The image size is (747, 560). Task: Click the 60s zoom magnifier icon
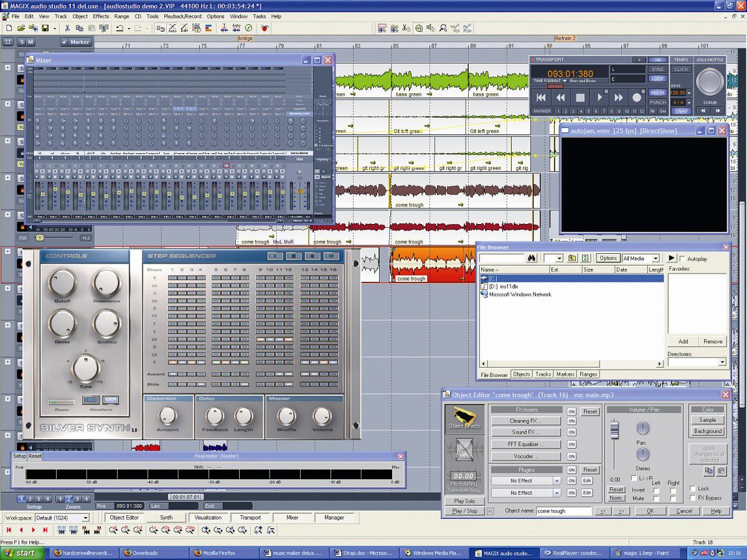pos(177,530)
